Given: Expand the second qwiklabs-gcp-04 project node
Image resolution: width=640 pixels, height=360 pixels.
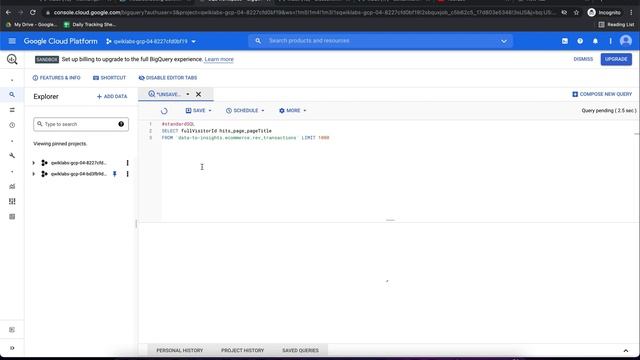Looking at the screenshot, I should point(33,174).
